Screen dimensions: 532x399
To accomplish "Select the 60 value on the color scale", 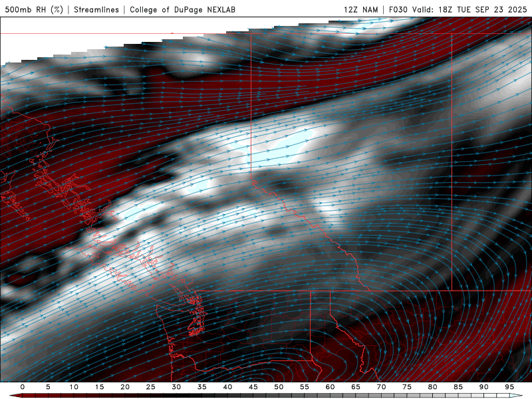I will [330, 387].
